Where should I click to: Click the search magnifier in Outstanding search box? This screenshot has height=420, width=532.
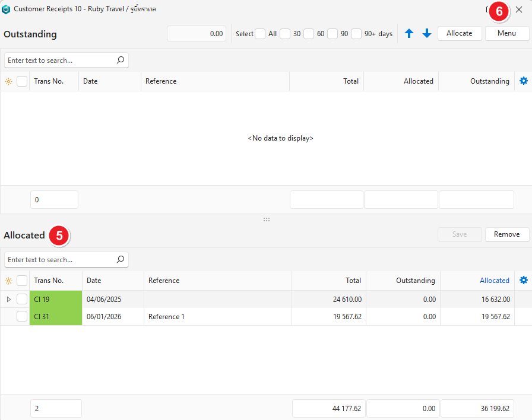121,61
